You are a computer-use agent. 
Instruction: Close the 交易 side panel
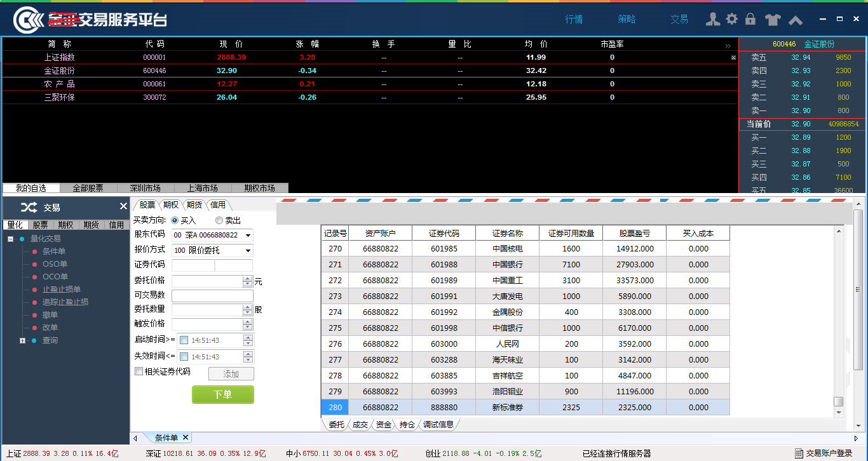tap(123, 206)
